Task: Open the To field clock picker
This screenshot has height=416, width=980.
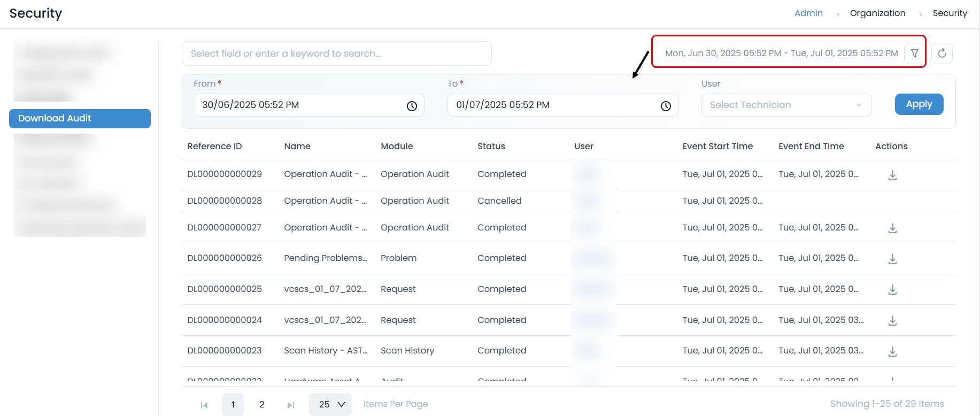Action: [x=666, y=106]
